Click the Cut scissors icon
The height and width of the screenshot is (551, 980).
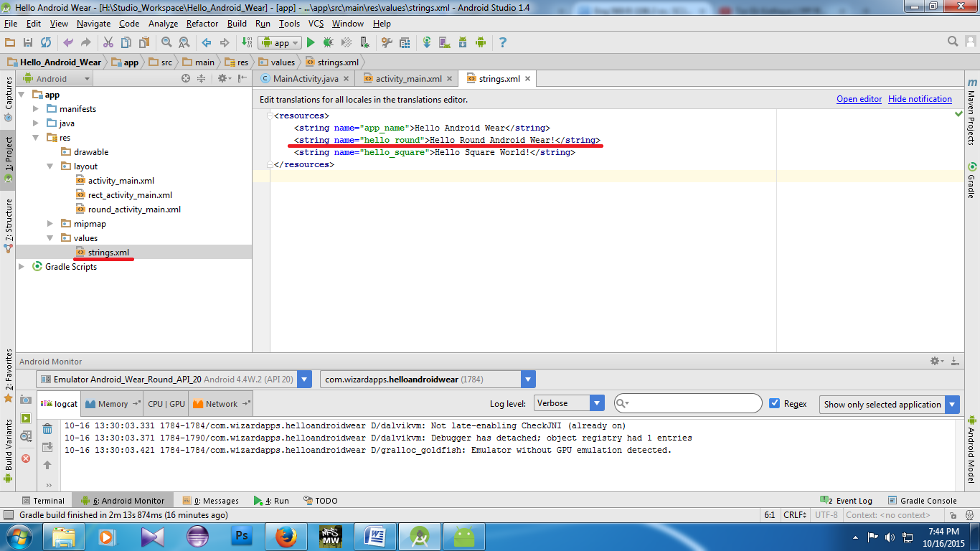[108, 42]
